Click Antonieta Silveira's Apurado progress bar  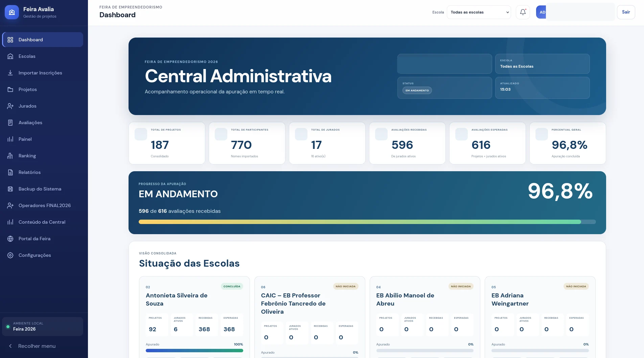coord(194,351)
